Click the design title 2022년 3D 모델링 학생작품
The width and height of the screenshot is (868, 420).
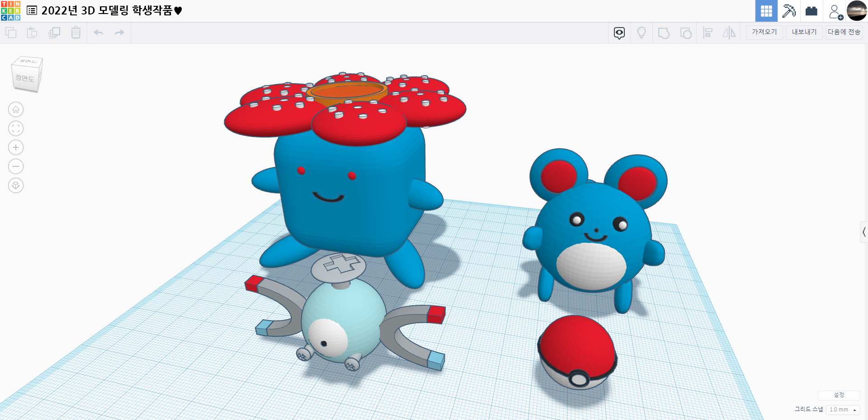click(112, 10)
